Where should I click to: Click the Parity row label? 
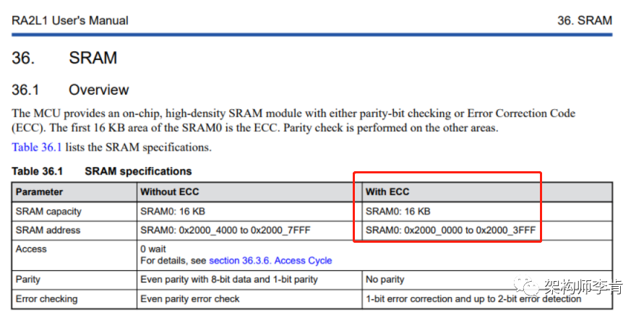[x=28, y=280]
